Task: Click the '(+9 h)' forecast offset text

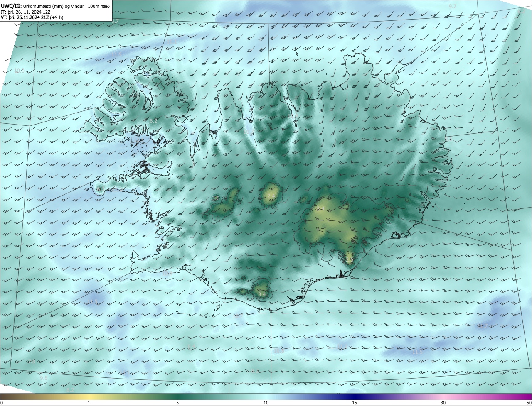Action: pyautogui.click(x=57, y=18)
